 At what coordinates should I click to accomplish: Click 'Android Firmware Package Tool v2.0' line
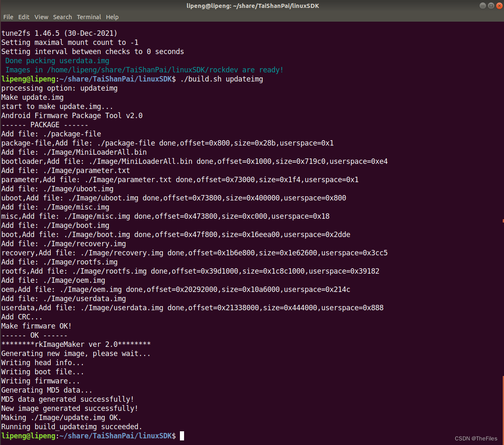pos(72,116)
